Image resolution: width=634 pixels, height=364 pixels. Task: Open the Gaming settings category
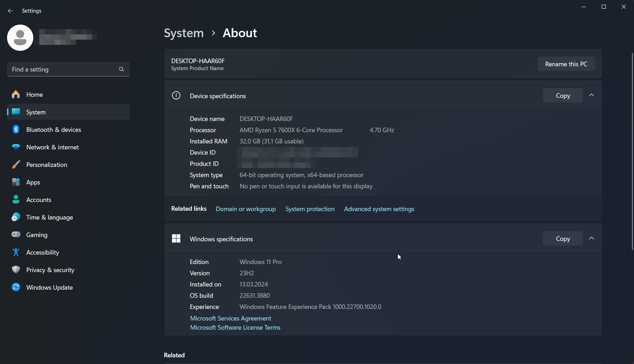point(68,235)
